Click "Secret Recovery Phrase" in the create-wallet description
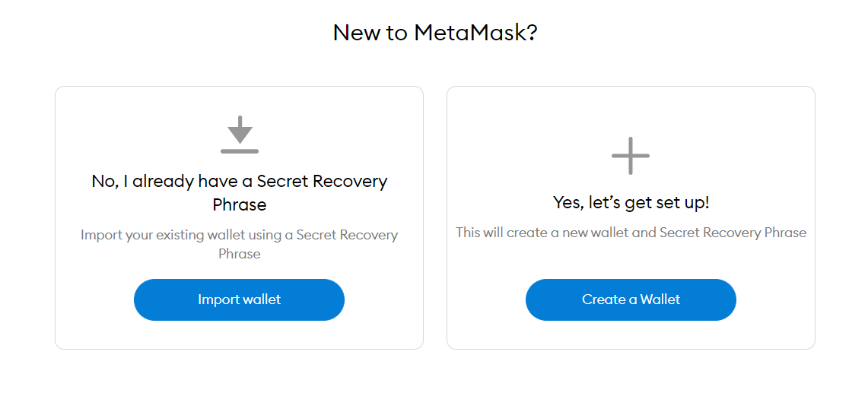Image resolution: width=868 pixels, height=415 pixels. coord(733,233)
